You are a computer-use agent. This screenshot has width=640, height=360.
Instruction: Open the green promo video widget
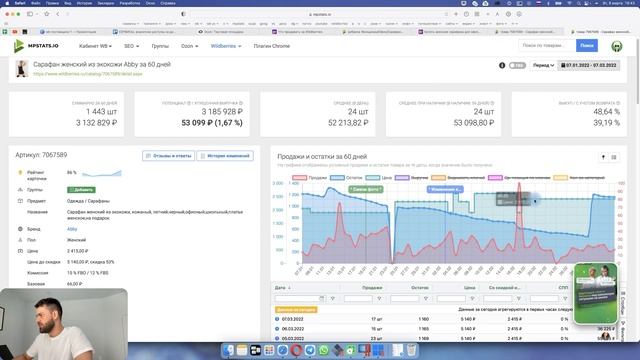coord(596,293)
